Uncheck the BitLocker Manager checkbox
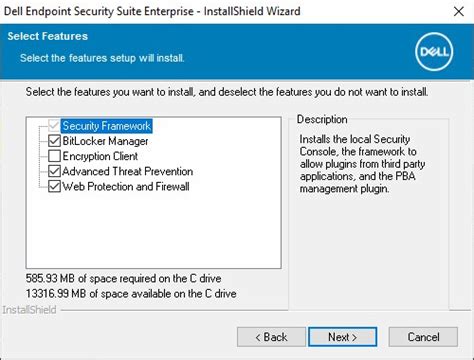 (x=54, y=141)
